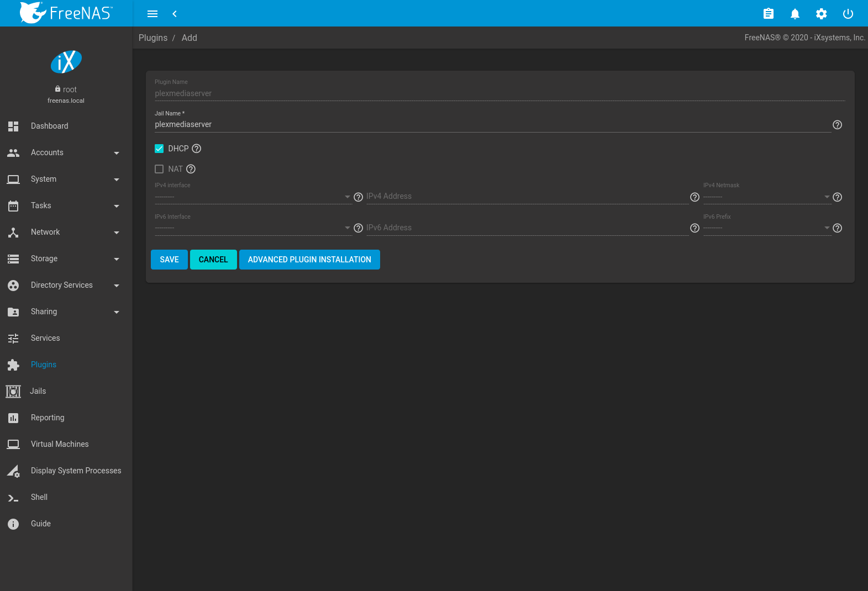Click the help icon next to DHCP
Viewport: 868px width, 591px height.
[197, 149]
